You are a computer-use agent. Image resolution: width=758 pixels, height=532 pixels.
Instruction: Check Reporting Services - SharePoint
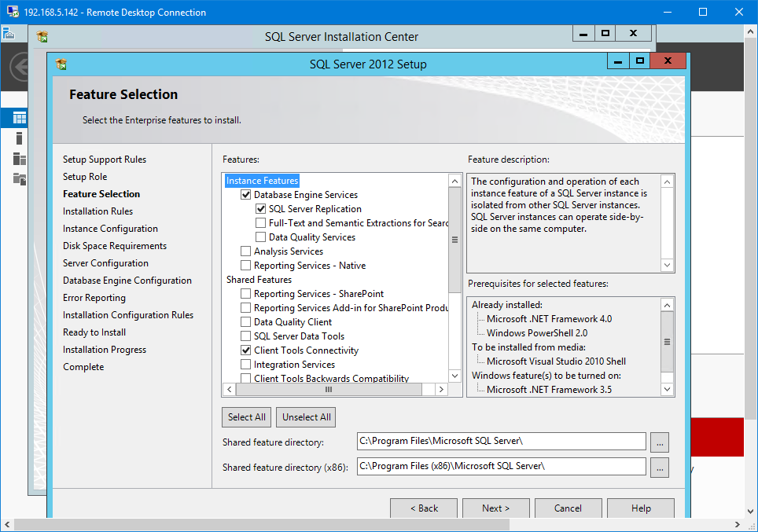[245, 293]
